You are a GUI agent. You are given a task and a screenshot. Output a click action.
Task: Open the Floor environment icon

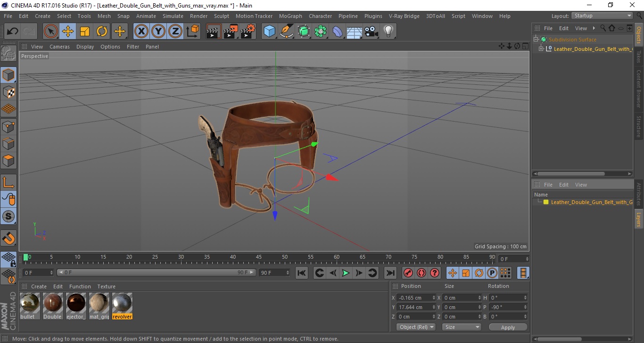[355, 32]
